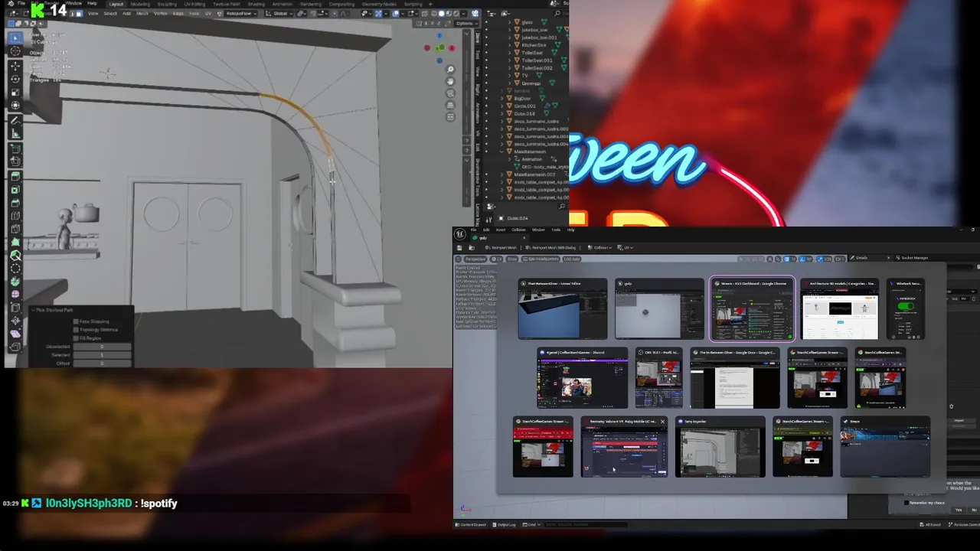The image size is (980, 551).
Task: Click the Yes button in Unreal dialog
Action: tap(958, 510)
